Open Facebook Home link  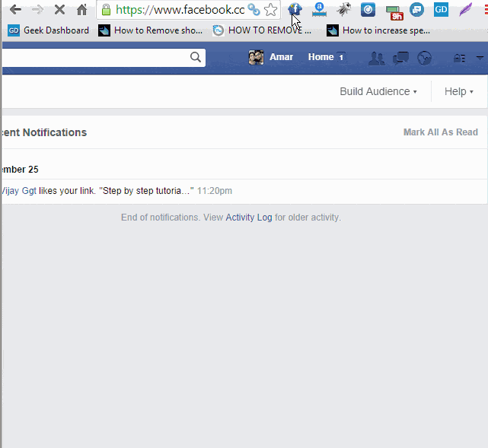click(x=321, y=57)
